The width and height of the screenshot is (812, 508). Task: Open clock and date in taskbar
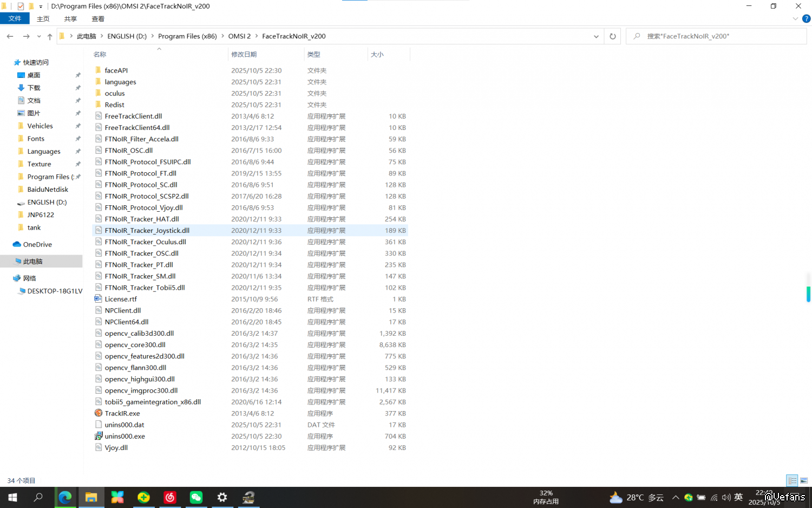[764, 498]
